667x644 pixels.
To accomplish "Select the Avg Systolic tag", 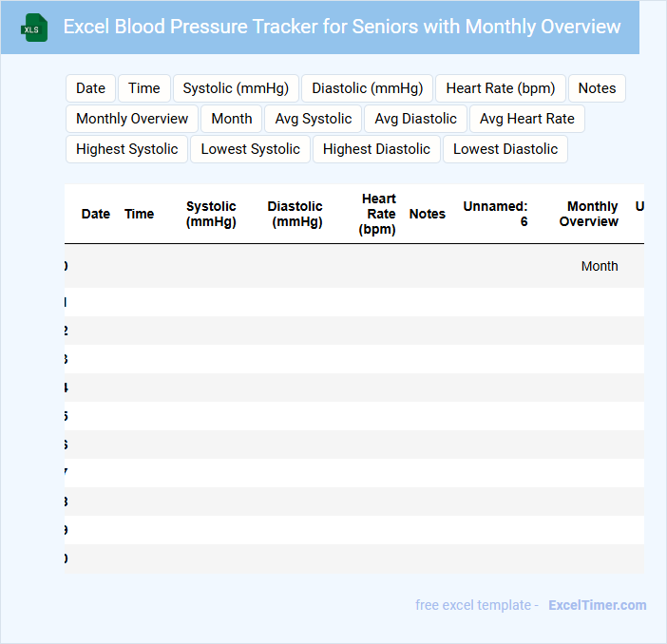I will pyautogui.click(x=314, y=119).
